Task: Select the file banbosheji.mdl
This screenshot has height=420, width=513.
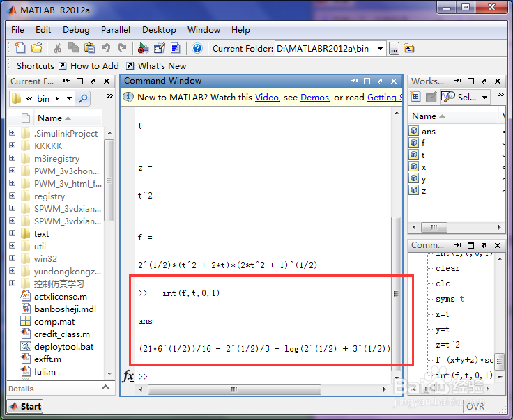Action: [65, 309]
